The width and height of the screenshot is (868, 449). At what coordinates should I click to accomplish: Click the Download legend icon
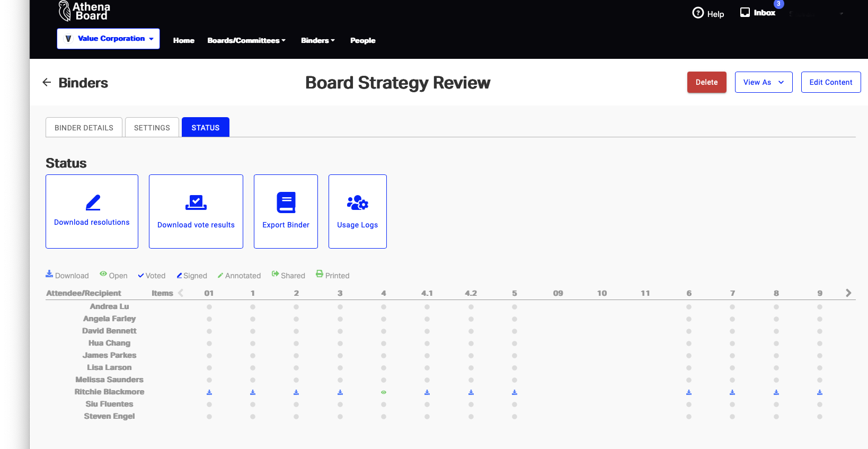(x=49, y=274)
